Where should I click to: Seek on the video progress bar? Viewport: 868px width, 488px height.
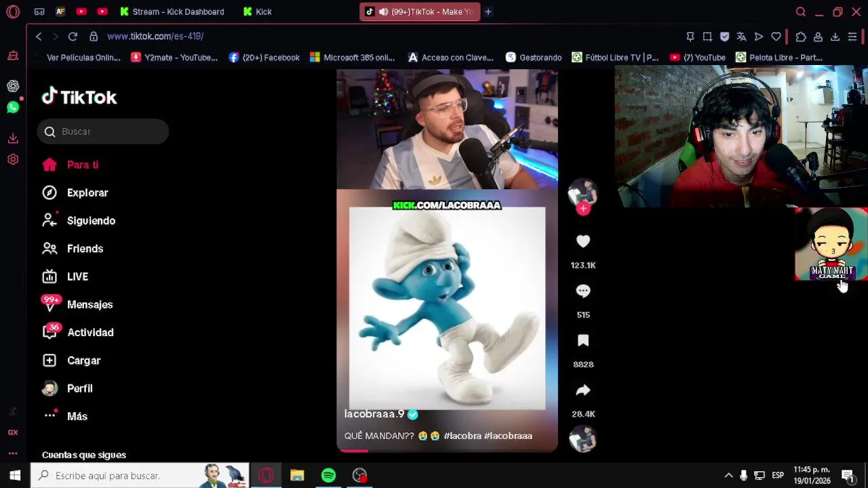coord(447,450)
